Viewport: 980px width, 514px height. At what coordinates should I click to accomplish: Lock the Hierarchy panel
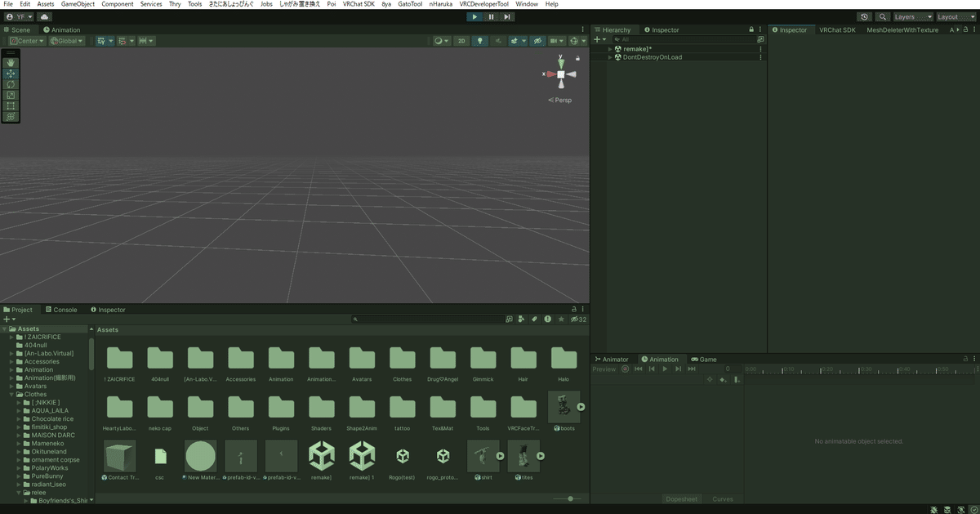click(x=751, y=29)
